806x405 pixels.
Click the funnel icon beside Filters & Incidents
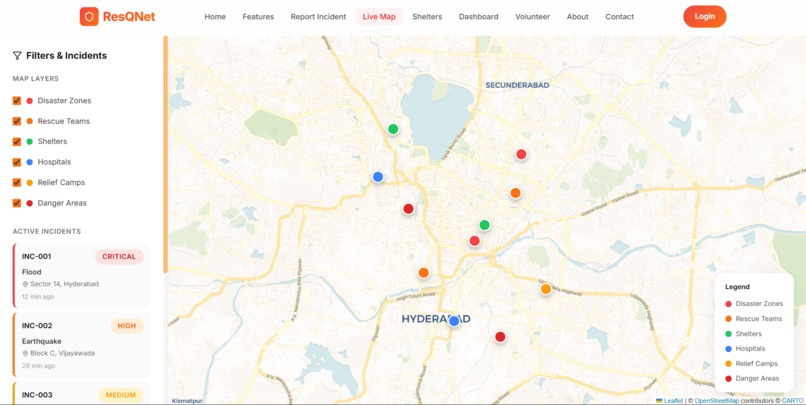coord(17,56)
